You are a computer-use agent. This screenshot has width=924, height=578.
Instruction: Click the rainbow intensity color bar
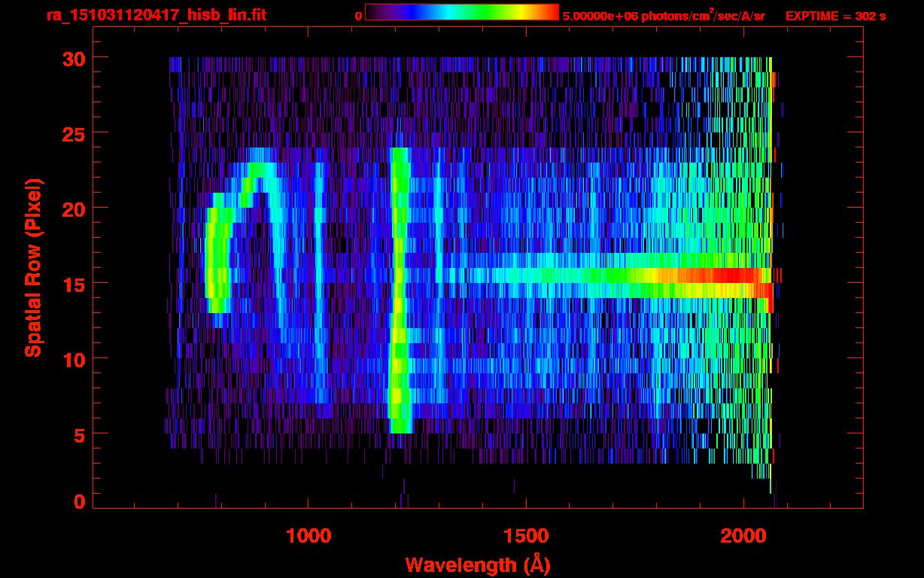pos(462,12)
